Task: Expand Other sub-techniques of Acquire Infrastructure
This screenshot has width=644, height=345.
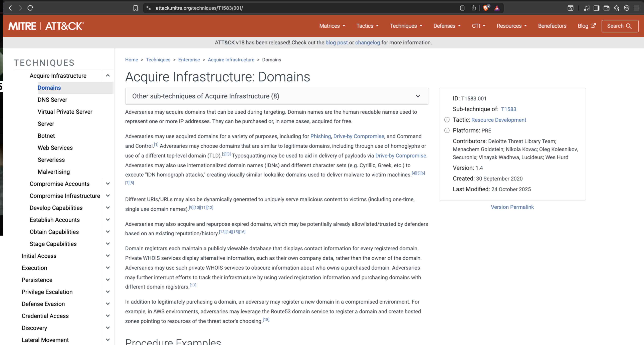Action: tap(277, 96)
